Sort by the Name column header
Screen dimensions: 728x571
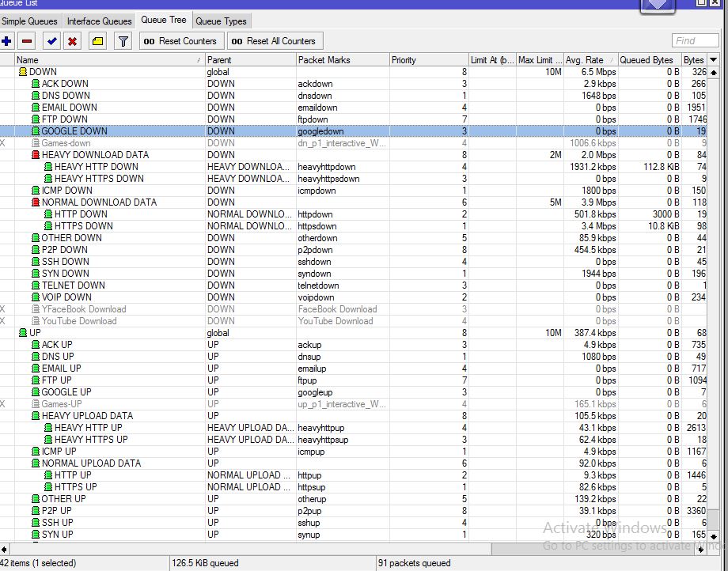109,60
